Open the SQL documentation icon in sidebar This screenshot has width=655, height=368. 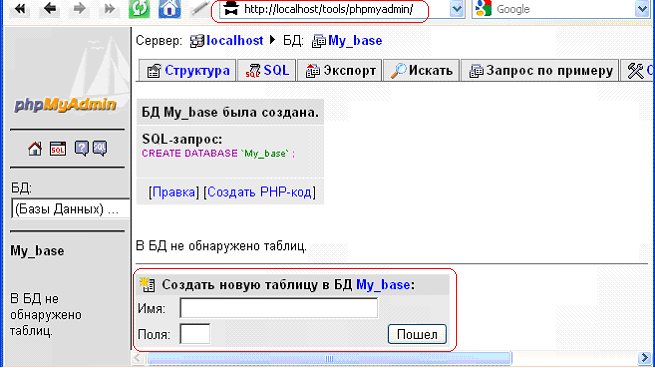100,149
